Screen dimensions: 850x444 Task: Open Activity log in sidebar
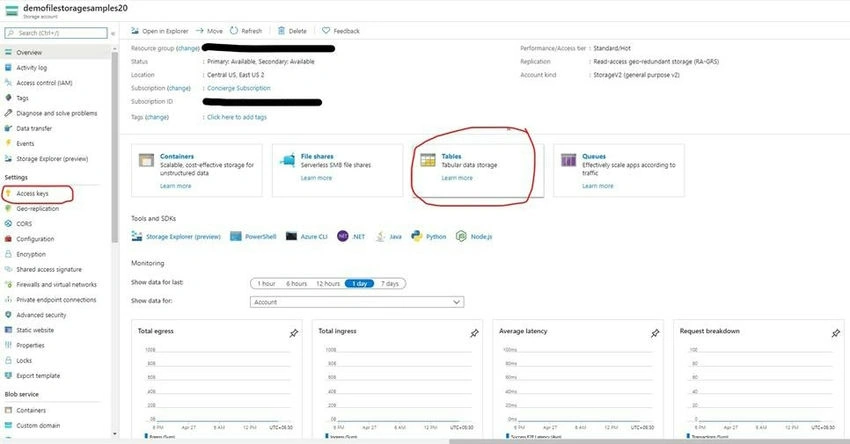coord(31,68)
